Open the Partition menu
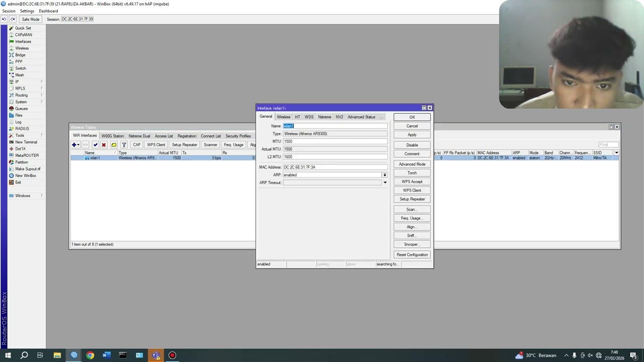 (22, 162)
